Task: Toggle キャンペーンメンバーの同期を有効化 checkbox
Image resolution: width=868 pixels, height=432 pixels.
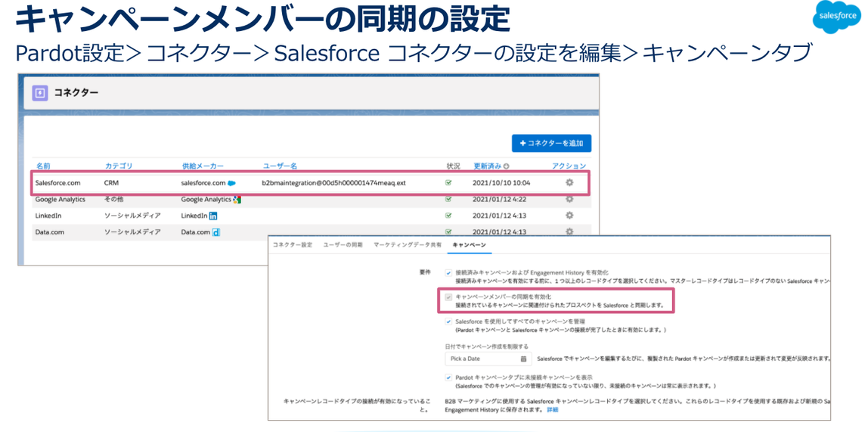Action: [448, 297]
